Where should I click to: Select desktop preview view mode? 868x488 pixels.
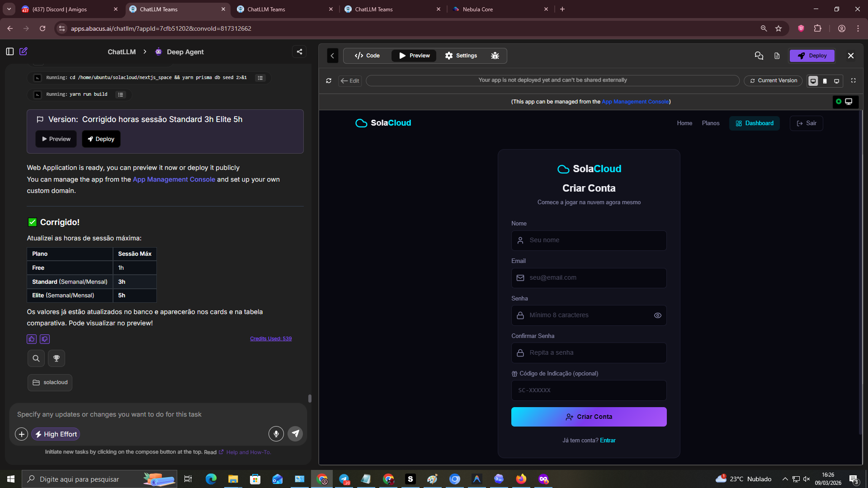coord(813,81)
